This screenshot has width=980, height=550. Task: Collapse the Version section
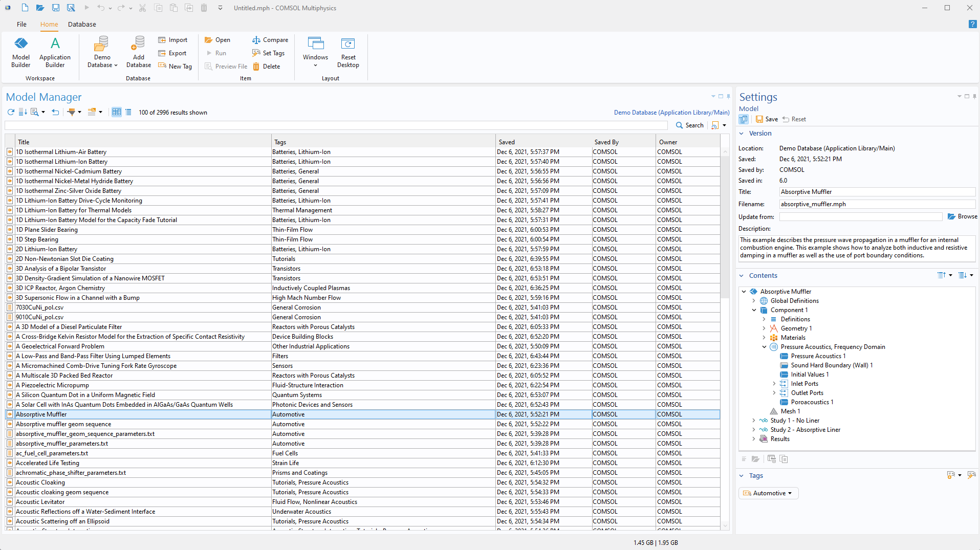(742, 134)
